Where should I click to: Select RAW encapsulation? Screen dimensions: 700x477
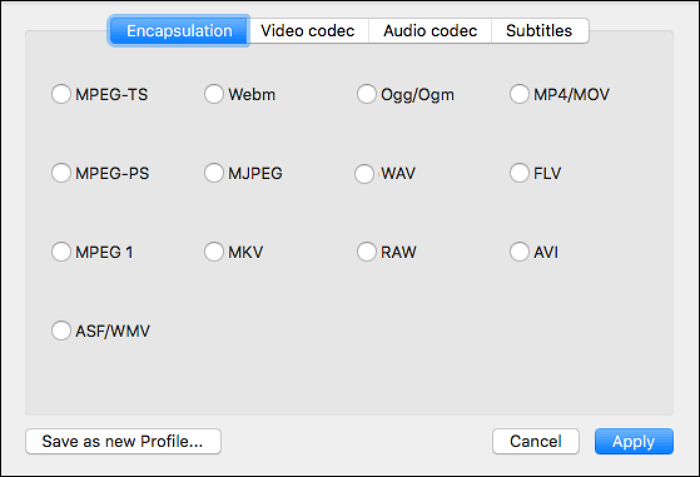point(367,252)
